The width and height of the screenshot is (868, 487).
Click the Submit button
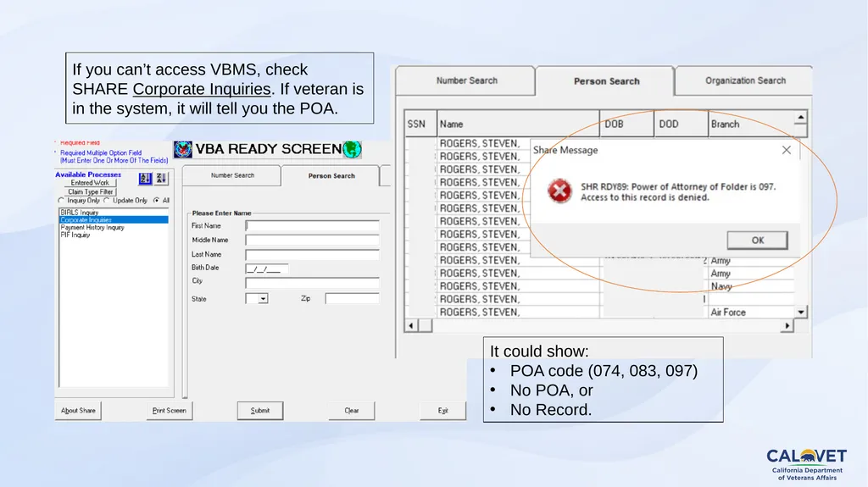[260, 411]
